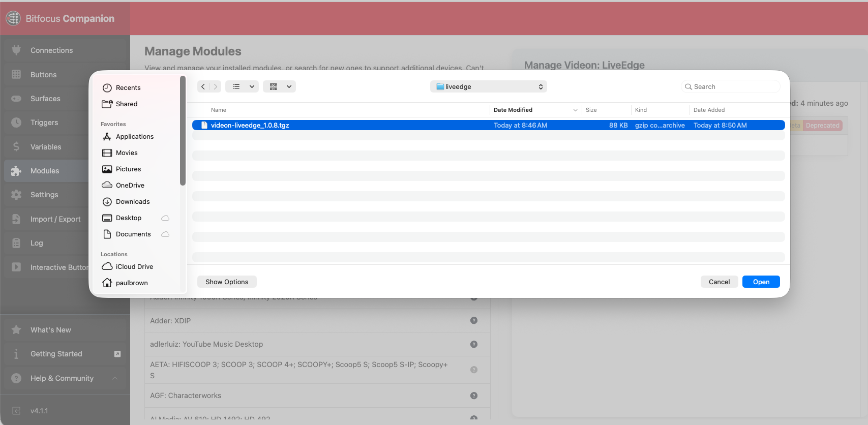
Task: Click the file dialog sidebar scrollbar
Action: click(x=183, y=131)
